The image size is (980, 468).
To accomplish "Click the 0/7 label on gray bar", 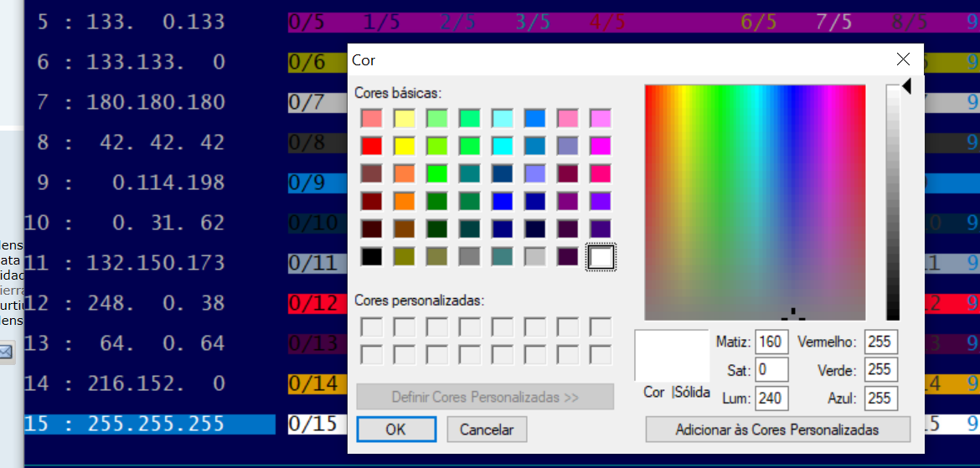I will click(307, 102).
